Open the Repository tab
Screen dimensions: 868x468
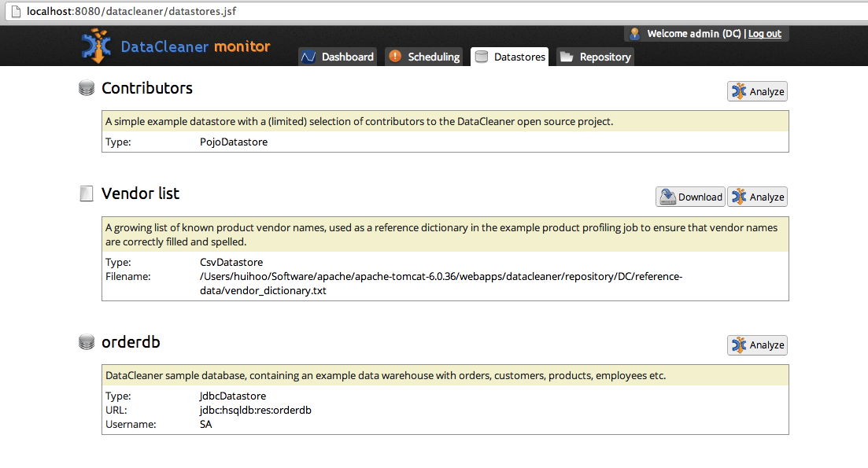[x=595, y=57]
